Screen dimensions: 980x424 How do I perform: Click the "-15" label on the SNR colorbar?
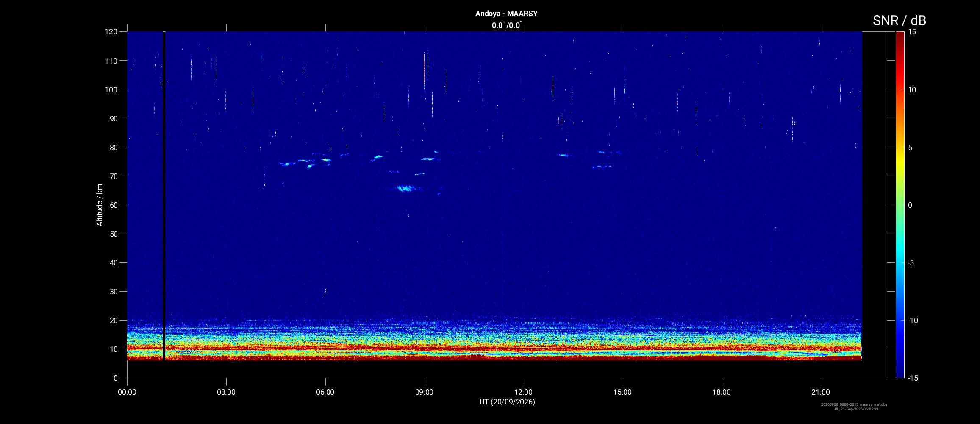(913, 378)
